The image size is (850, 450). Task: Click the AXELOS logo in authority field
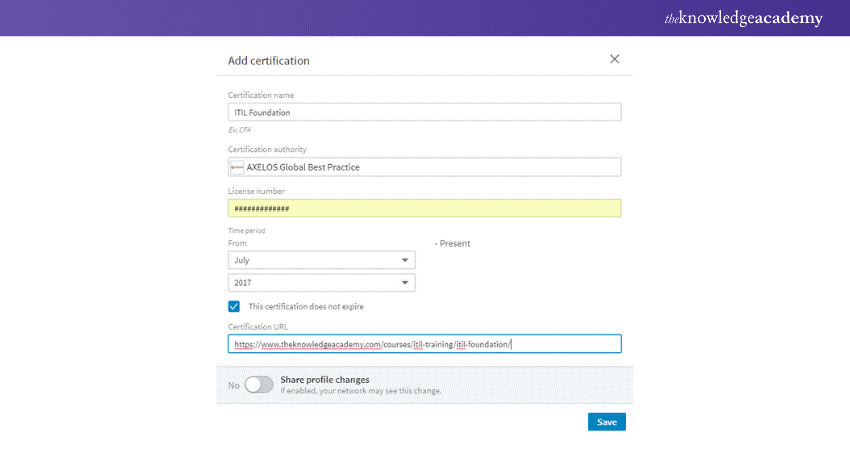pos(237,167)
